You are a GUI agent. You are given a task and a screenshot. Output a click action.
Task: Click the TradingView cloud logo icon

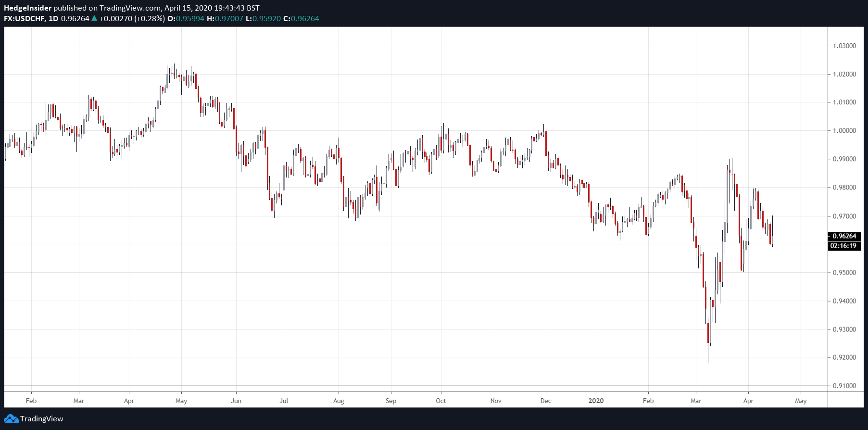(x=11, y=419)
